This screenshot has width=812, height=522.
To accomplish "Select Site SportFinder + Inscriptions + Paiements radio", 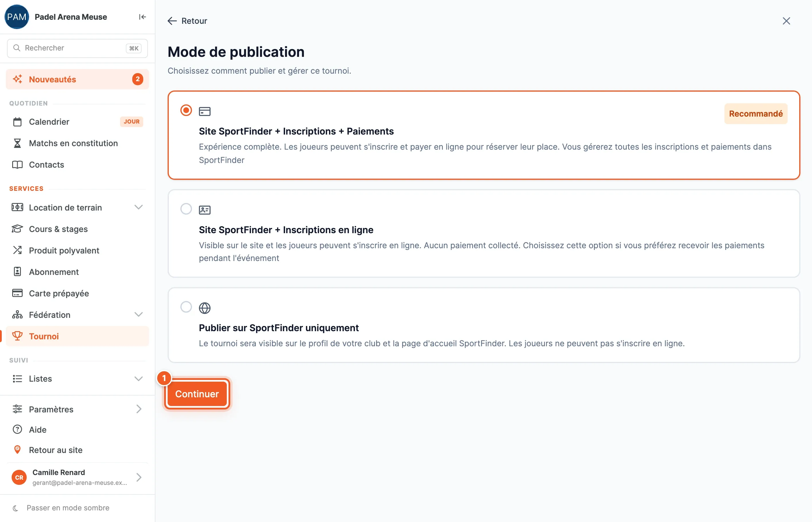I will pyautogui.click(x=186, y=110).
